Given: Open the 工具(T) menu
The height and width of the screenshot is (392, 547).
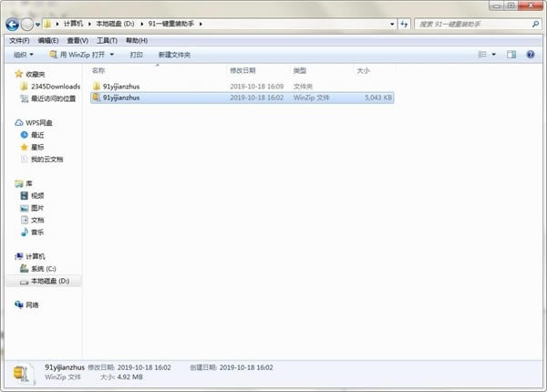Looking at the screenshot, I should click(107, 41).
